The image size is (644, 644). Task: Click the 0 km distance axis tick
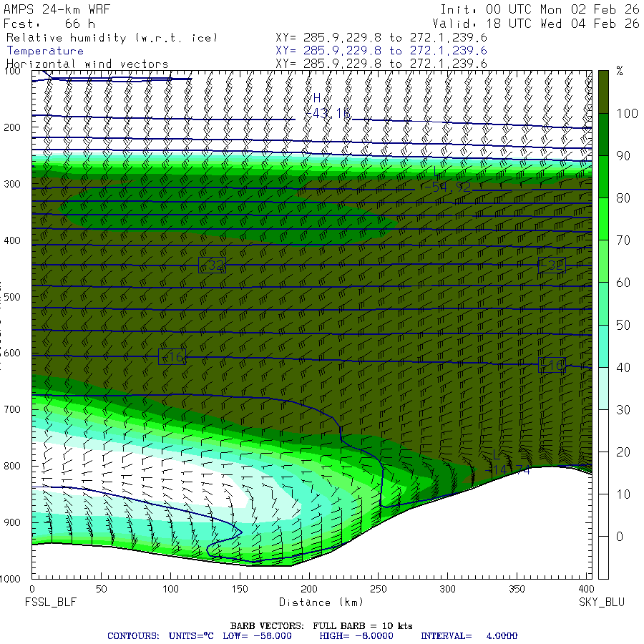[32, 589]
